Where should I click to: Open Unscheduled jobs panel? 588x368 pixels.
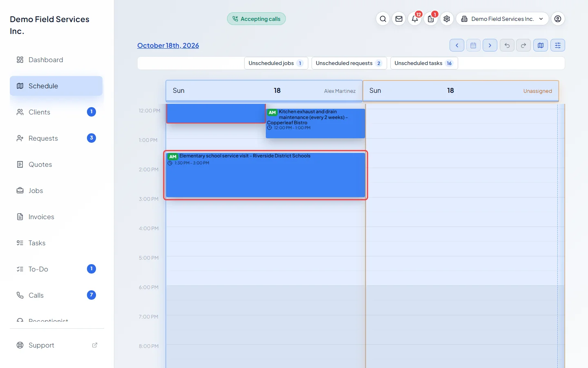click(x=276, y=63)
